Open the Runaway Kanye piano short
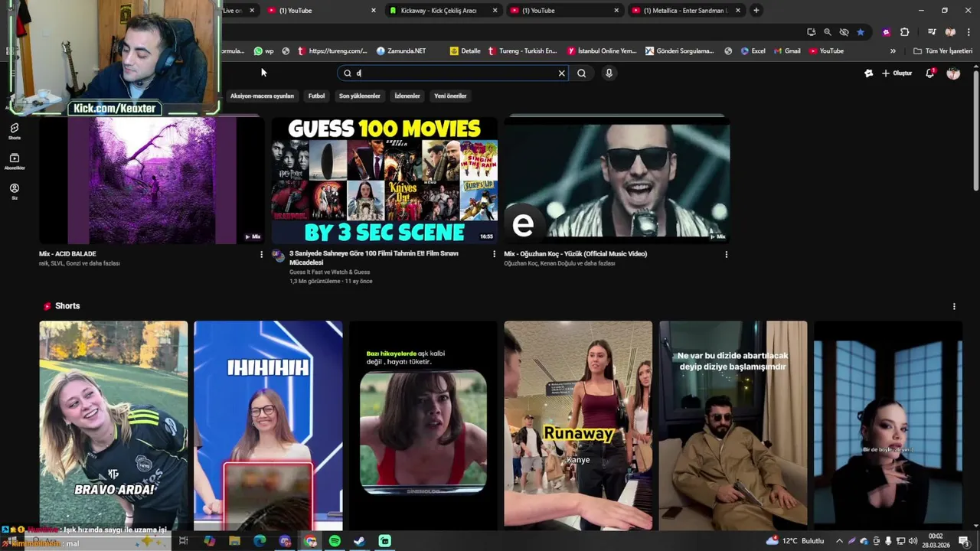The image size is (980, 551). [578, 425]
